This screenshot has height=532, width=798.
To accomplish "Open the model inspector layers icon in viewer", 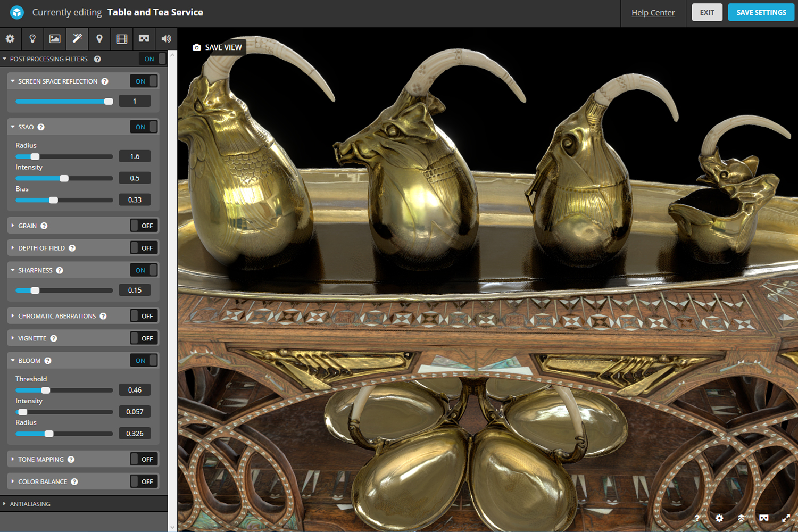I will (741, 518).
